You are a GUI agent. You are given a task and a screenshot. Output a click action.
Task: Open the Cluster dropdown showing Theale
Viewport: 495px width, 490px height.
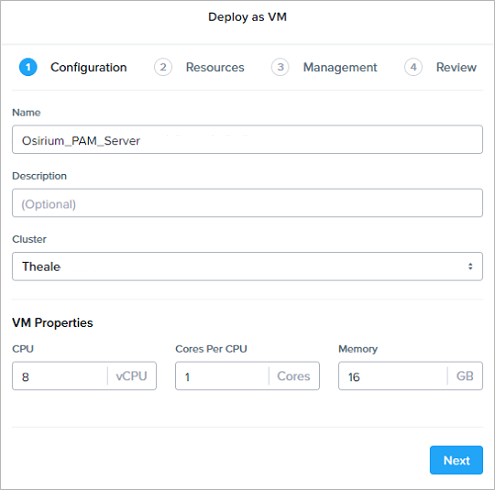point(247,266)
